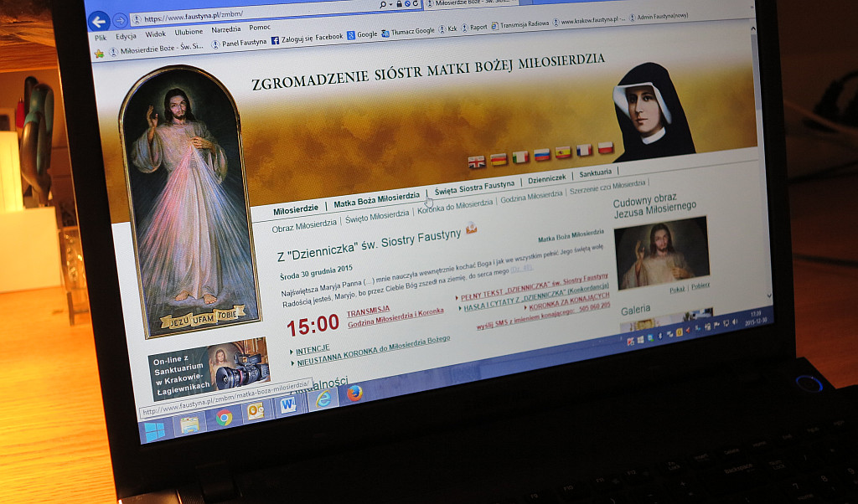Click the Cudowny obraz Jezusa Miłosiernego thumbnail
The image size is (858, 504).
point(662,253)
